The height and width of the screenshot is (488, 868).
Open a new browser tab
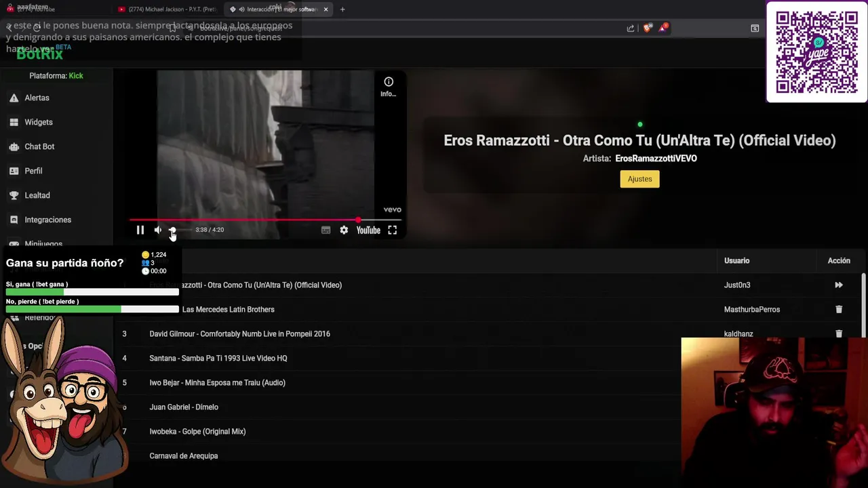pyautogui.click(x=342, y=9)
